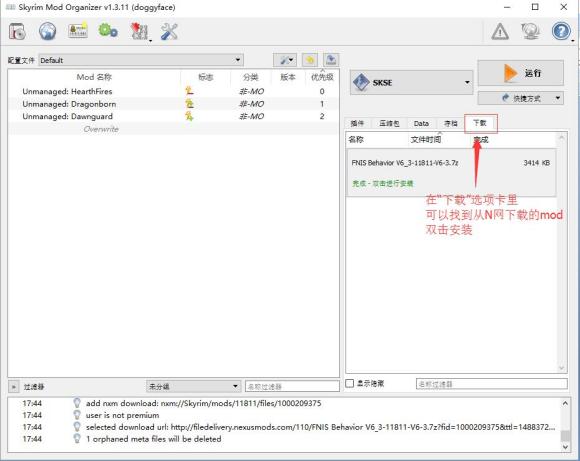The width and height of the screenshot is (580, 461).
Task: Open the tools puzzle icon
Action: pos(139,31)
